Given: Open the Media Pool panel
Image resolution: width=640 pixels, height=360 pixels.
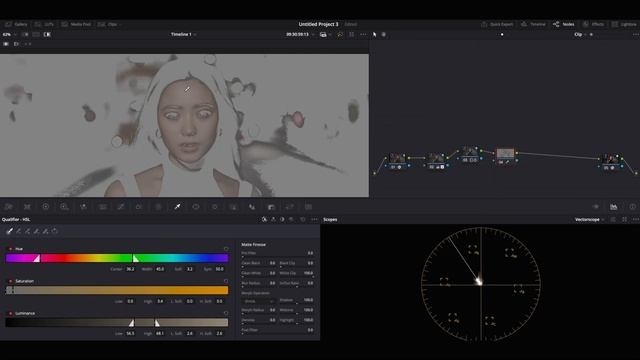Looking at the screenshot, I should 76,24.
